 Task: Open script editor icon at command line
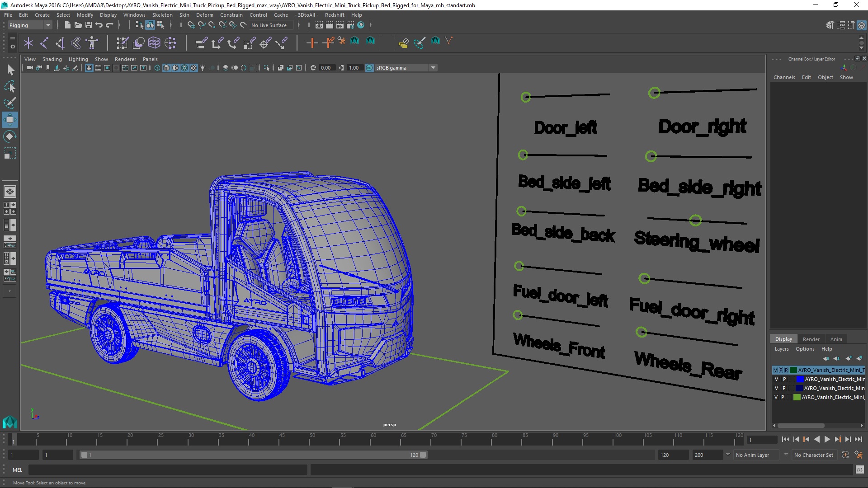(859, 470)
